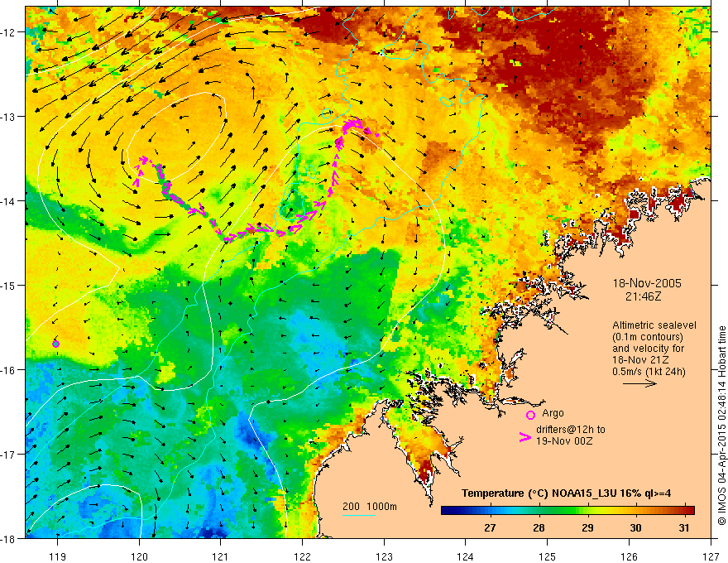Click the cyan 200 1000m bathymetry line sample

(x=359, y=515)
